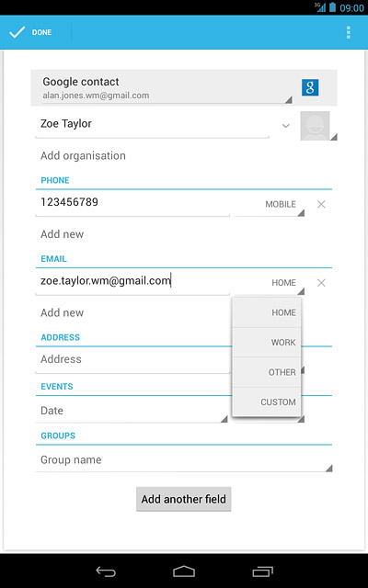
Task: Pick CUSTOM from the email type list
Action: [x=267, y=402]
